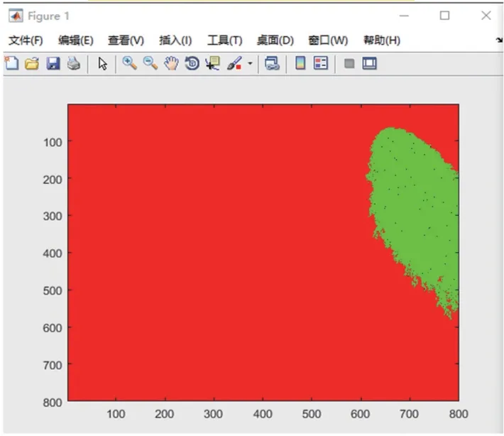Open the 文件(F) menu
504x436 pixels.
(x=26, y=40)
